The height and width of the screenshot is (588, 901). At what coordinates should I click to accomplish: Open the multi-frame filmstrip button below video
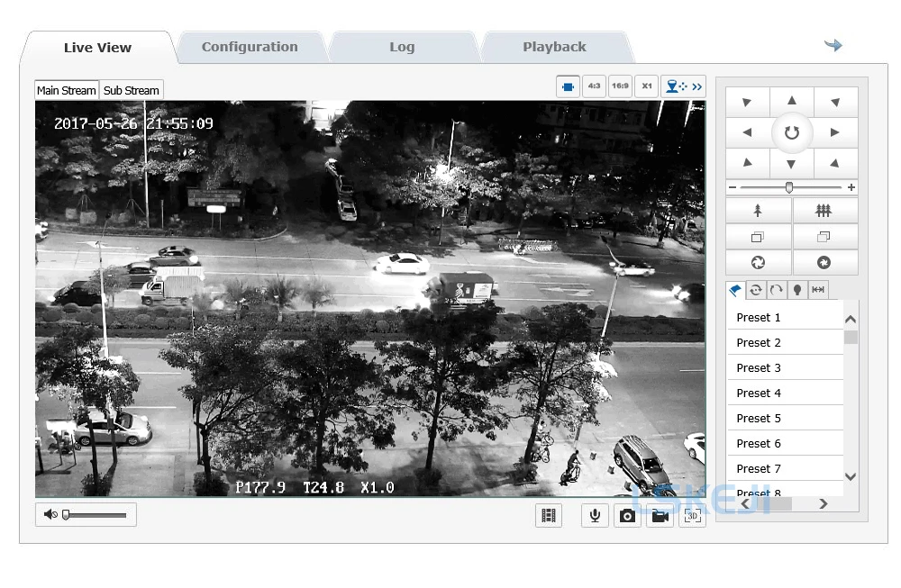coord(549,516)
